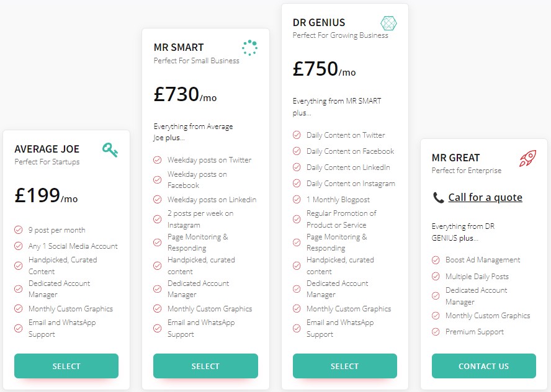Click the £199/mo price text
Screen dimensions: 551x392
coord(46,196)
